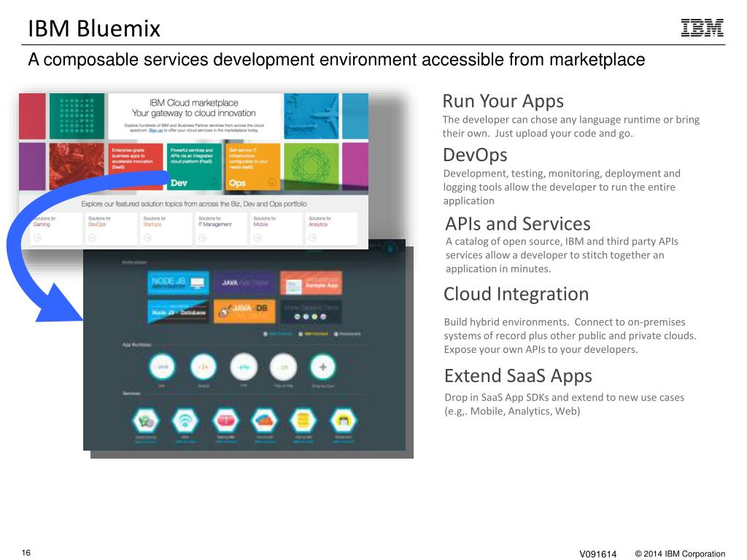Screen dimensions: 747x560
Task: Open the arrow icon on Solutions for Mobile card
Action: [258, 238]
